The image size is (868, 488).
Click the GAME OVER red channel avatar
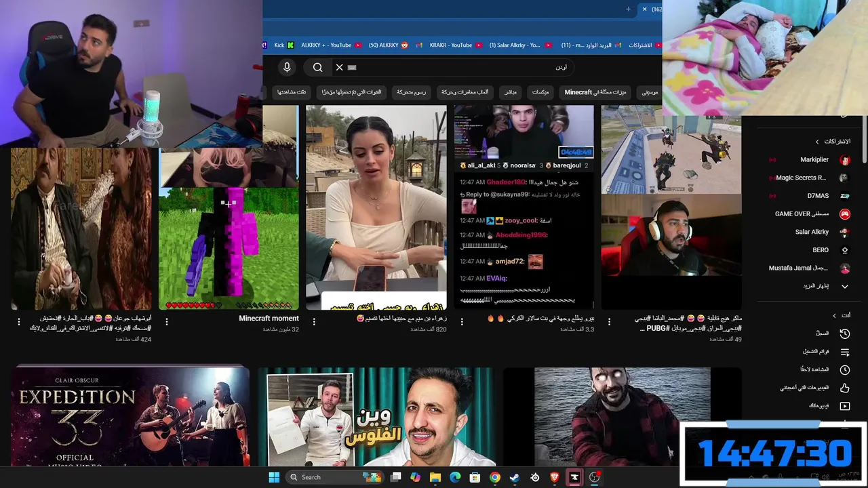pos(845,213)
